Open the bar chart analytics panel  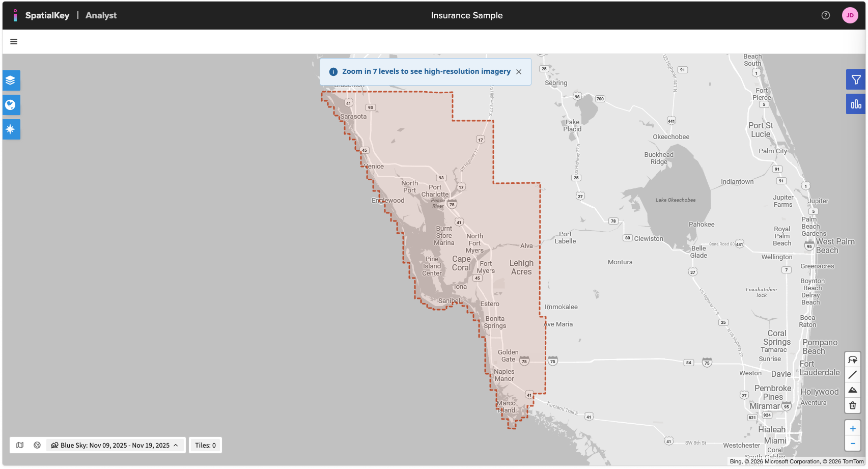[x=856, y=104]
